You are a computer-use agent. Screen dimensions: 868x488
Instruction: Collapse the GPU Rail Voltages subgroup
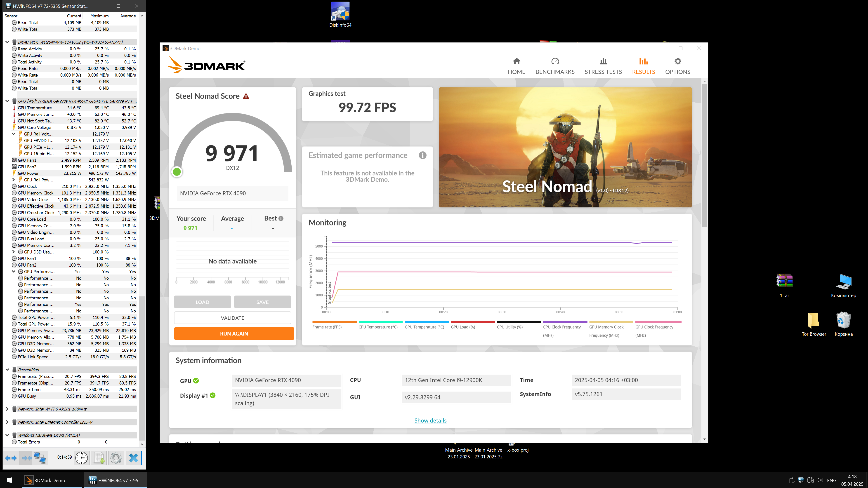pyautogui.click(x=14, y=134)
